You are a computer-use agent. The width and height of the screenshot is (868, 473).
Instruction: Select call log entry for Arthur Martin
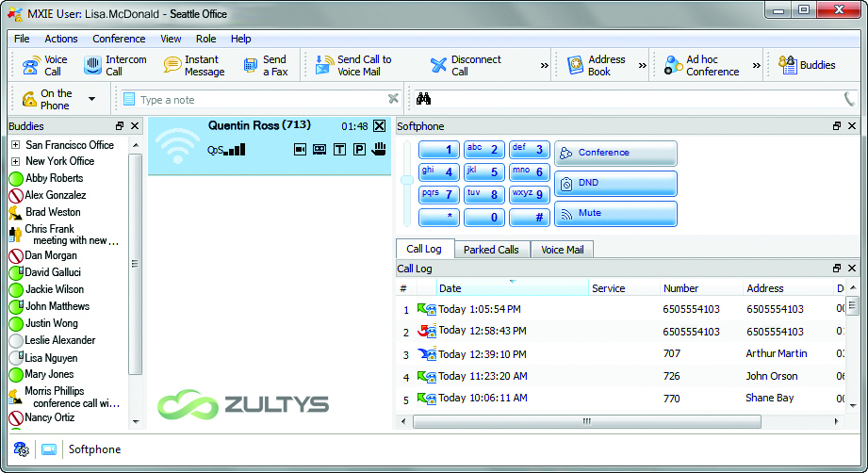click(x=620, y=354)
